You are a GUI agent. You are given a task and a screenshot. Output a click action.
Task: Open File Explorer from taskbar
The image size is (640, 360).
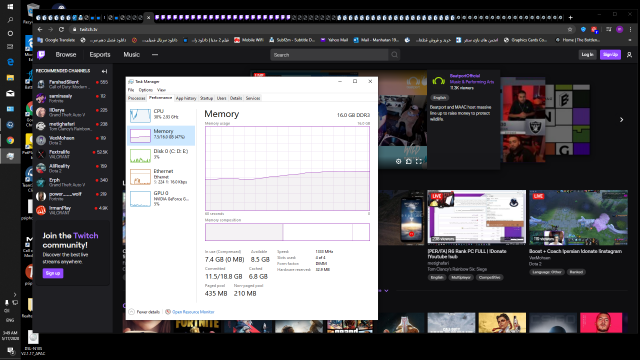pos(10,78)
